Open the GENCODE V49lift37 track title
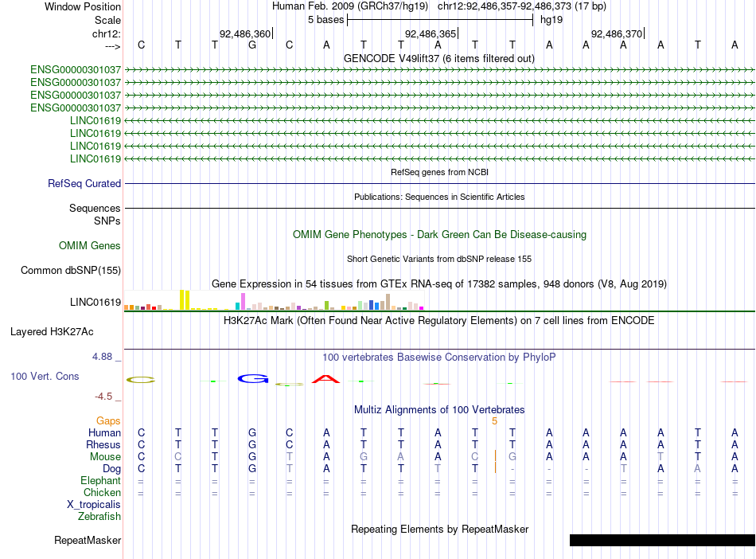Viewport: 756px width, 559px height. pos(438,58)
